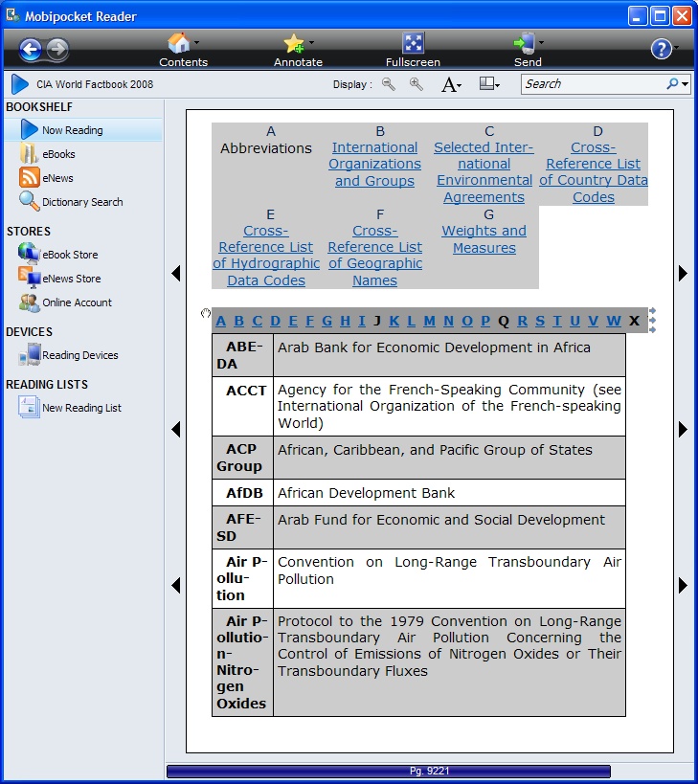The height and width of the screenshot is (784, 698).
Task: Jump to letter B in index
Action: (239, 321)
